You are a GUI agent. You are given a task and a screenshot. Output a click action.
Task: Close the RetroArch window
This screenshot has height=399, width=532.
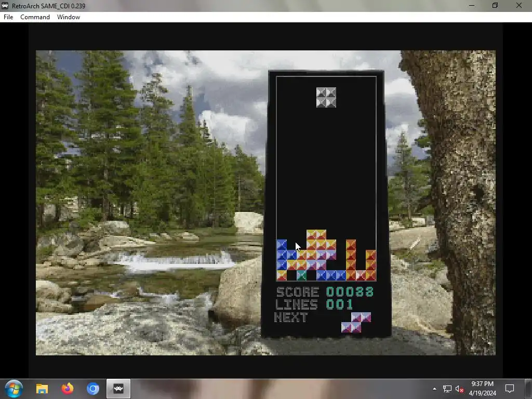pyautogui.click(x=519, y=6)
